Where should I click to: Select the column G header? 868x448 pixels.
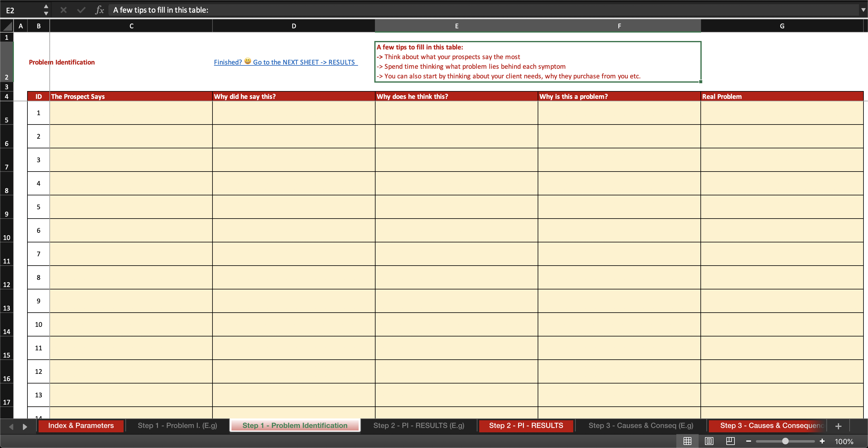tap(782, 26)
